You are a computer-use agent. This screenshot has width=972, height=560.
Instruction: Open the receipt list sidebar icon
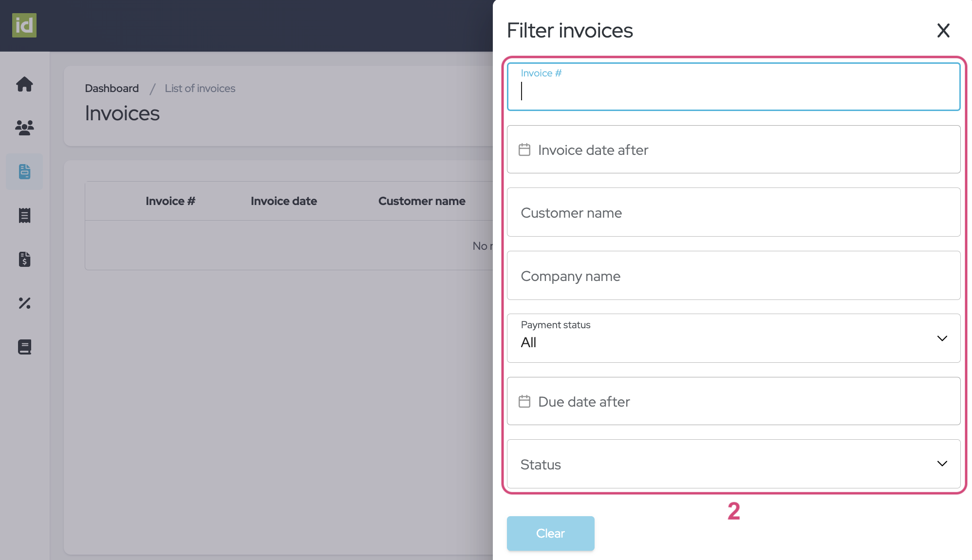pyautogui.click(x=24, y=215)
